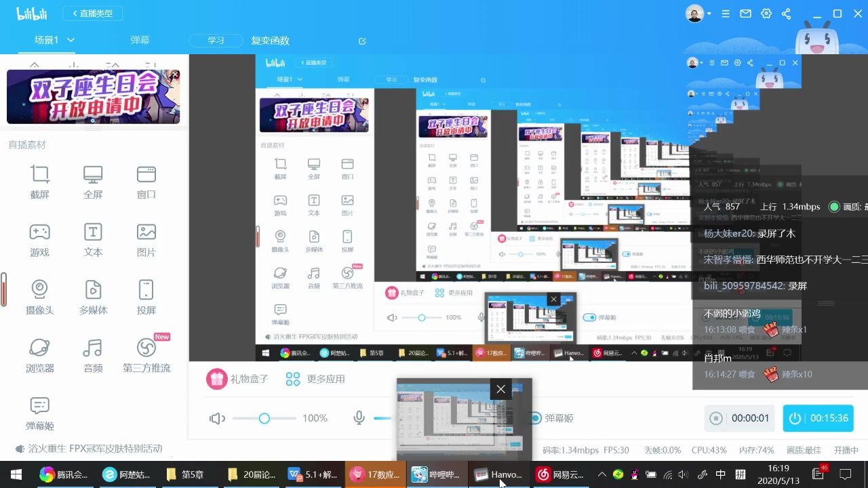The width and height of the screenshot is (868, 488).
Task: Add a 浏览器 browser source
Action: pyautogui.click(x=40, y=356)
